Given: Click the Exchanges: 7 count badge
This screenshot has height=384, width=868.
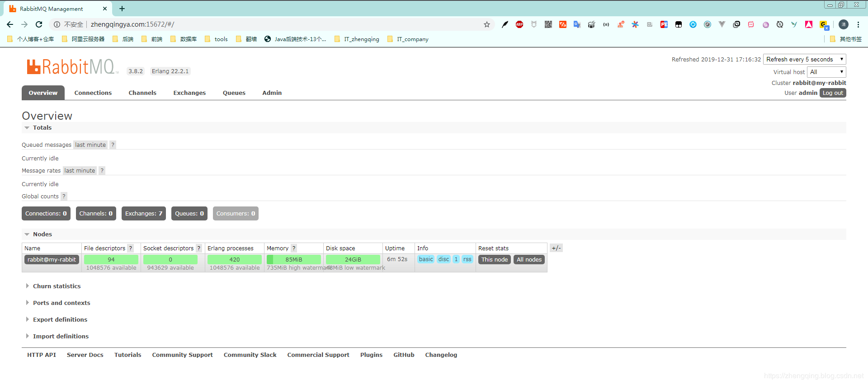Looking at the screenshot, I should (x=144, y=214).
